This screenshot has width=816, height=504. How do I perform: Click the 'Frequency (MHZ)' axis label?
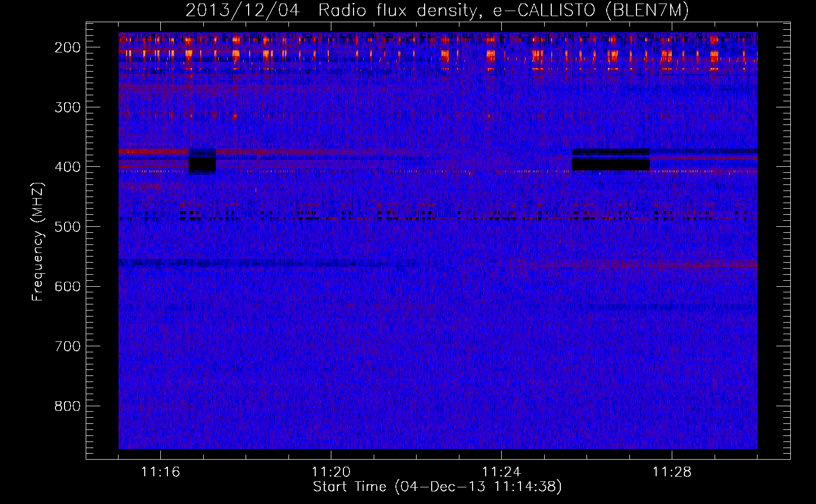tap(38, 241)
